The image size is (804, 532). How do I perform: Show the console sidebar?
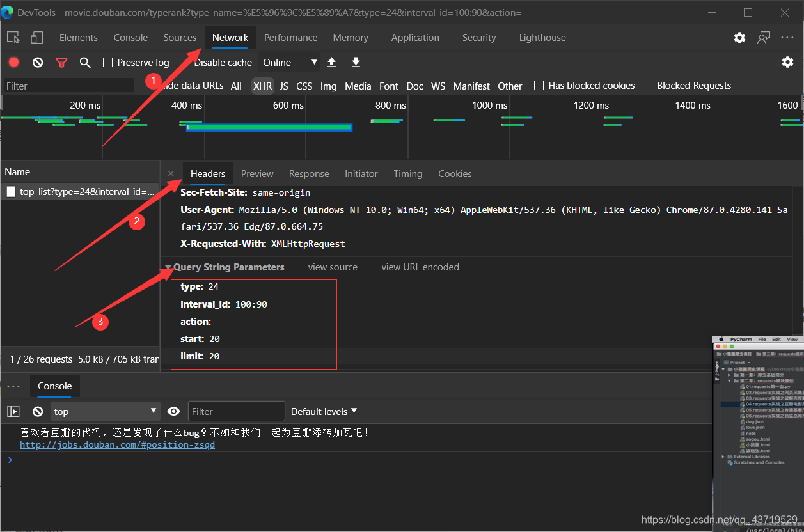[13, 411]
